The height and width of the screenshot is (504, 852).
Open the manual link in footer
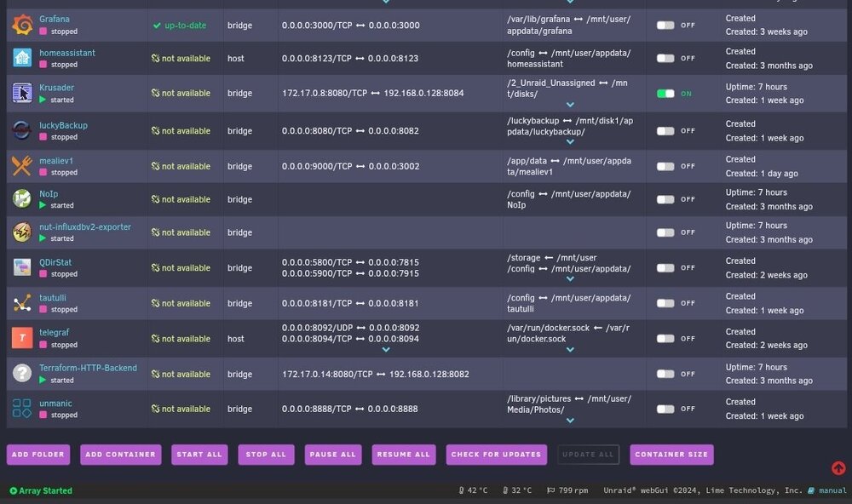(x=832, y=490)
